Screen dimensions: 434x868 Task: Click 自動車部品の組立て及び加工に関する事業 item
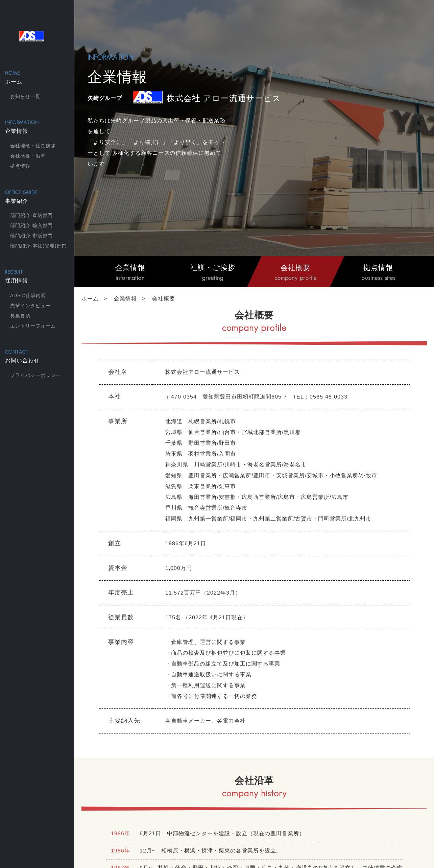tap(223, 664)
